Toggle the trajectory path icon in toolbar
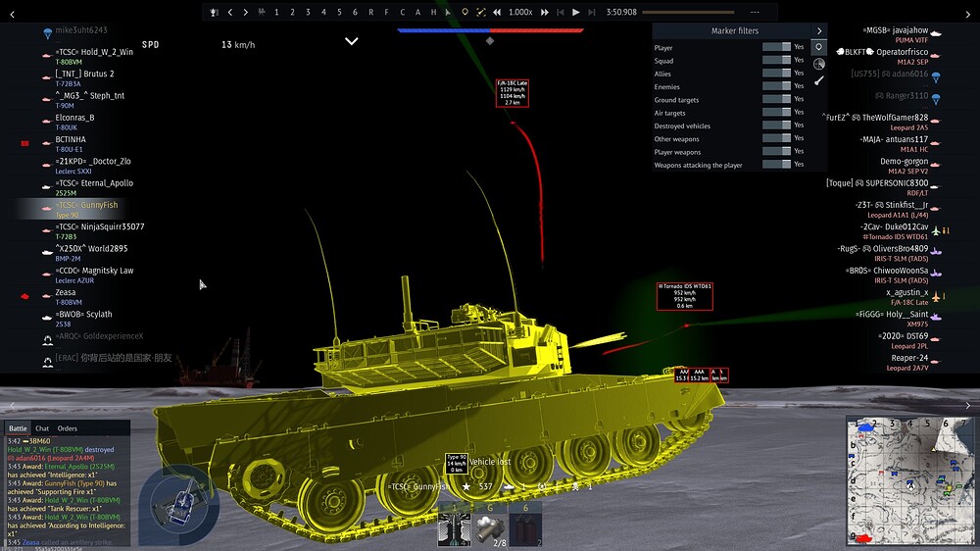The image size is (980, 551). [x=480, y=12]
